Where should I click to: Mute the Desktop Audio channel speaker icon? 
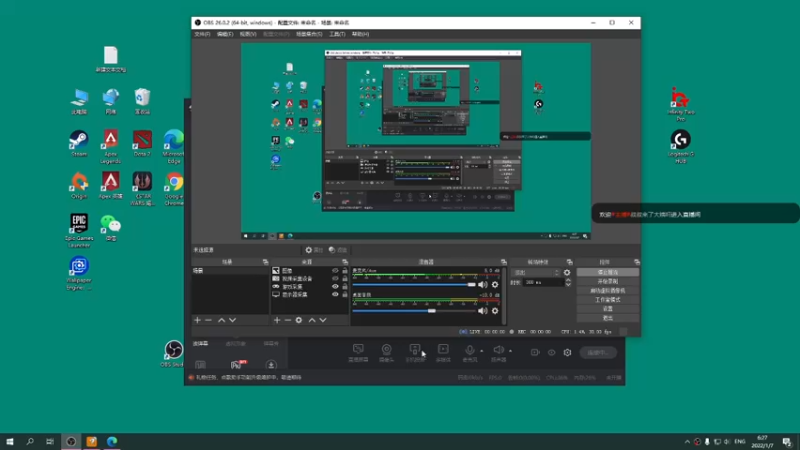(483, 311)
